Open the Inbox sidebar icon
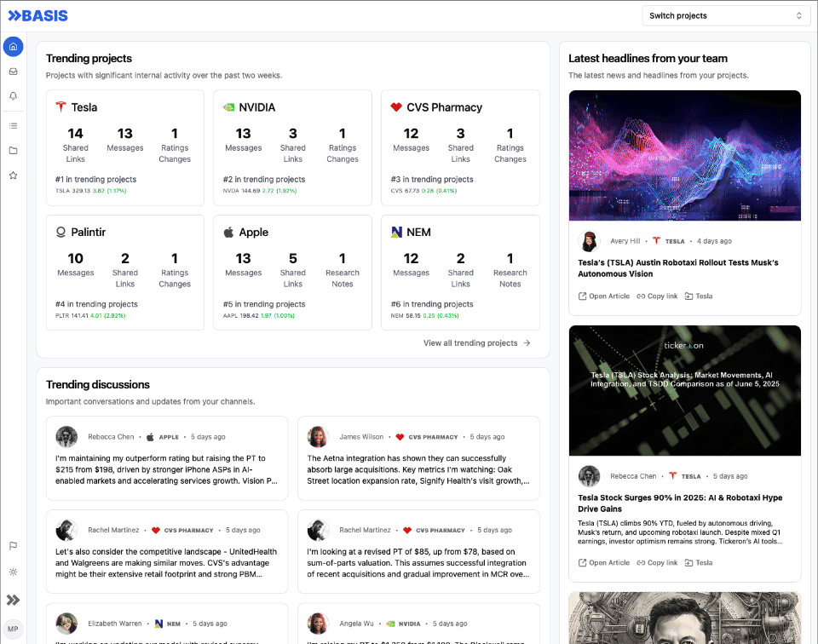818x644 pixels. (x=13, y=72)
